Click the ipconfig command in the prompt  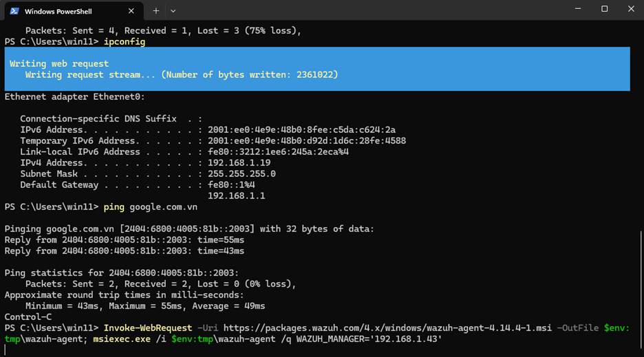[x=125, y=42]
